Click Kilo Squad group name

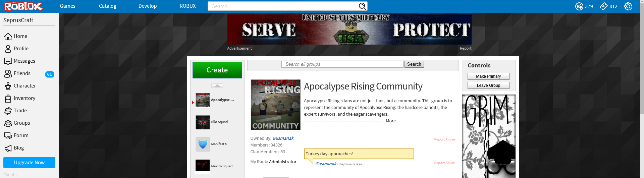click(x=219, y=122)
